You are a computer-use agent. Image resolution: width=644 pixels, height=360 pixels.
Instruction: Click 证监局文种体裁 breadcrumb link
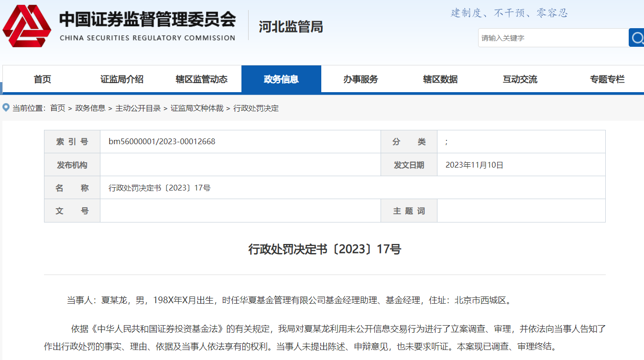[197, 108]
